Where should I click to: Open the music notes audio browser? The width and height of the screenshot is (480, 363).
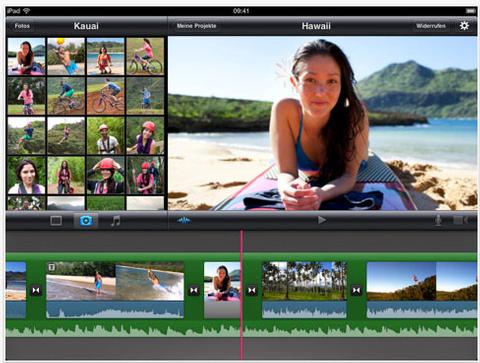coord(115,221)
